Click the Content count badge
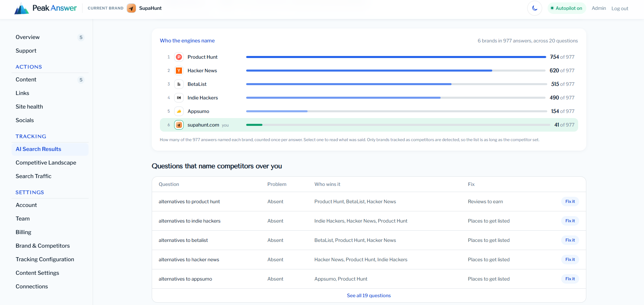This screenshot has width=644, height=305. (81, 80)
